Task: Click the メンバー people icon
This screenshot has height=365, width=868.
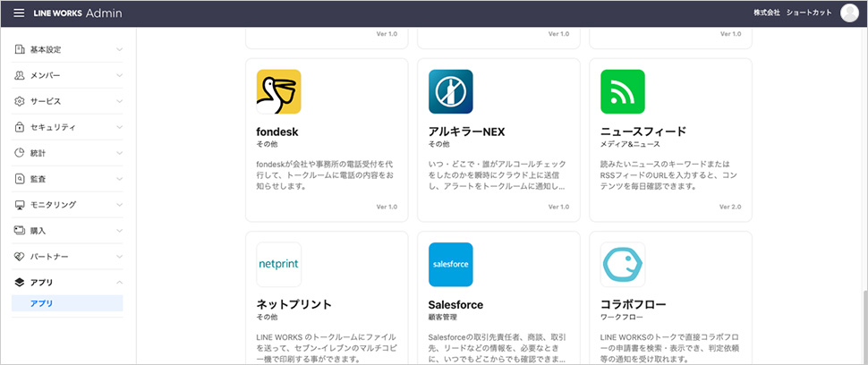Action: [x=20, y=75]
